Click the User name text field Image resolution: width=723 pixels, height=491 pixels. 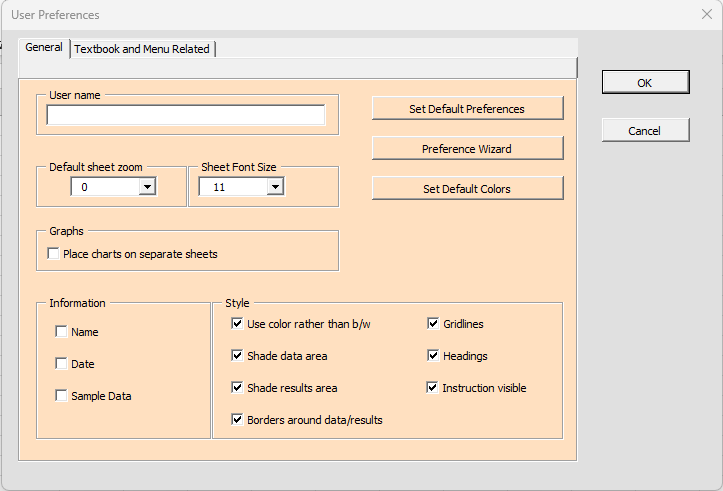pos(186,115)
